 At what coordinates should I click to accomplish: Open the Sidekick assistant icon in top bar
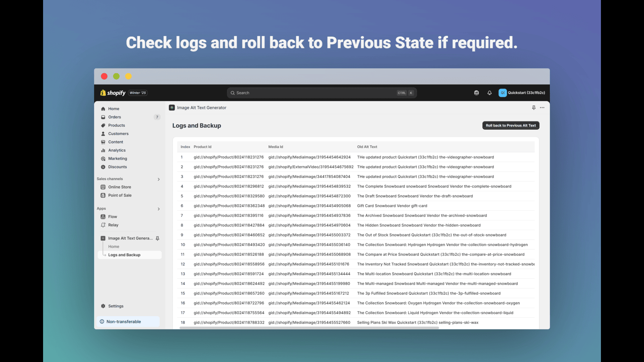pos(477,93)
